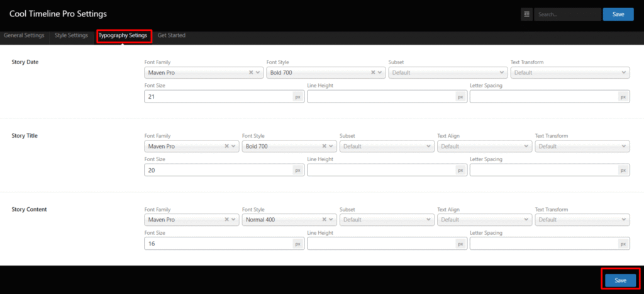
Task: Click the bottom Save button in the footer
Action: pyautogui.click(x=620, y=280)
